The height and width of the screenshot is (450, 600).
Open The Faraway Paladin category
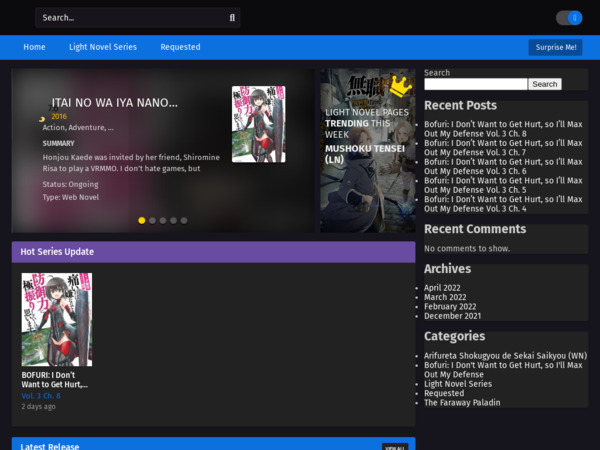point(462,403)
